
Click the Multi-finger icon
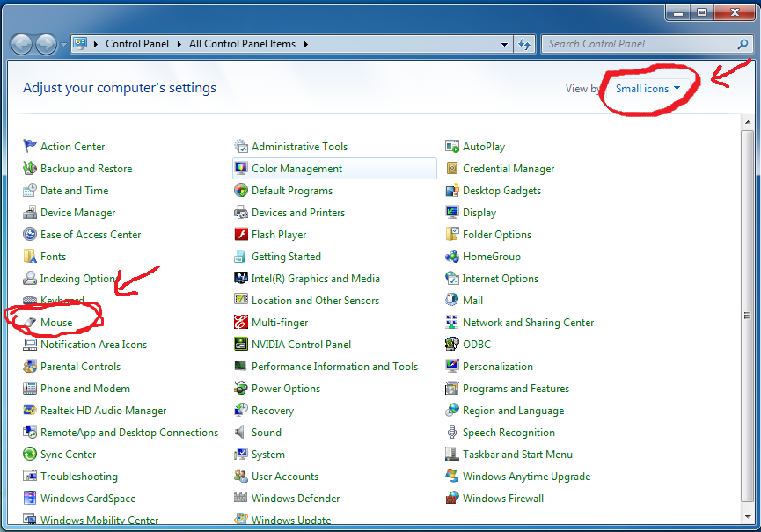coord(241,322)
